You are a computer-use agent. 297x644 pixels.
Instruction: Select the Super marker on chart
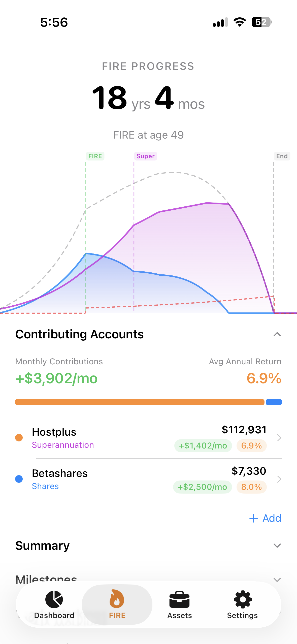coord(145,156)
